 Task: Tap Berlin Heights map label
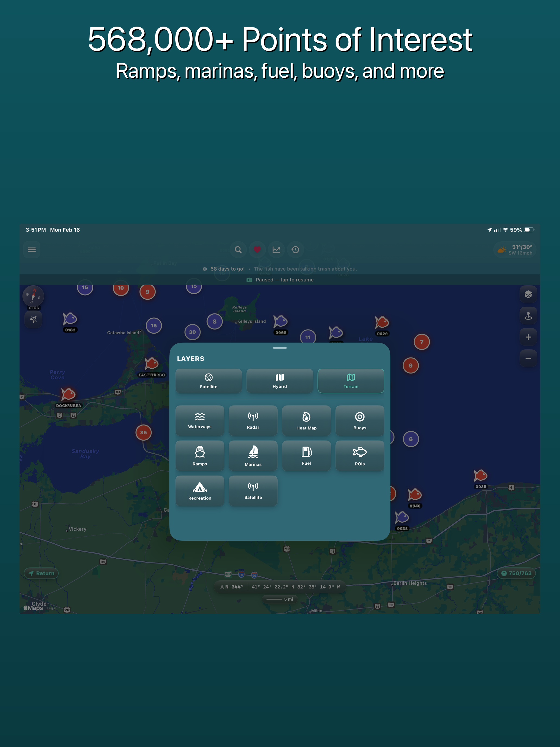click(410, 583)
